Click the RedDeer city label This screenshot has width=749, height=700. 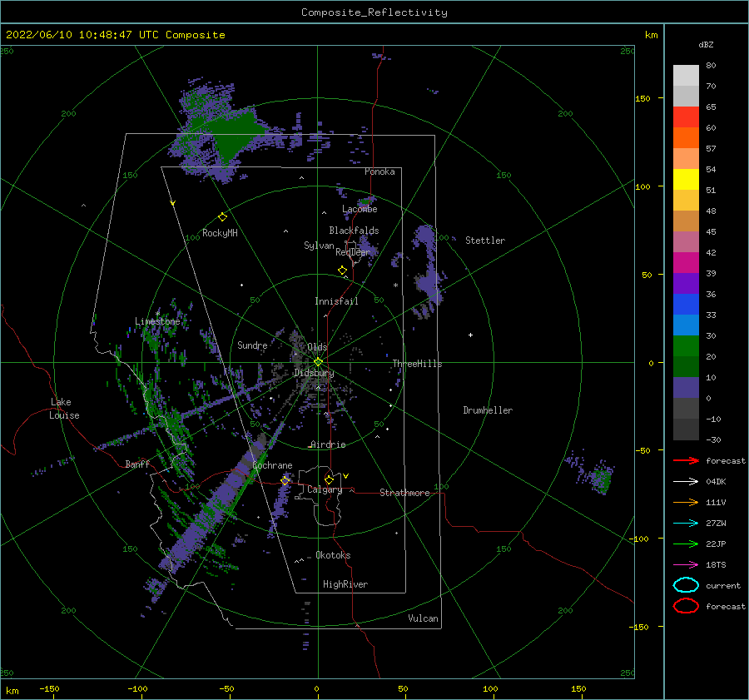[353, 252]
